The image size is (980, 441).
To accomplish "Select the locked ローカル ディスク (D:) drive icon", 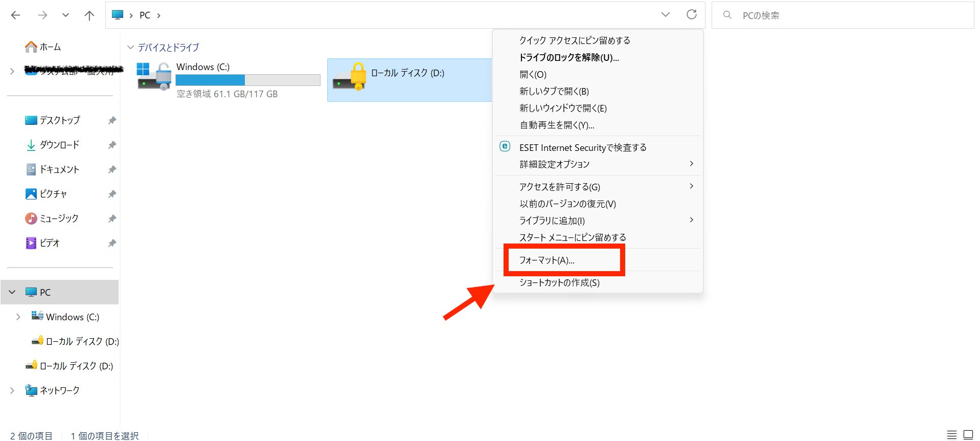I will click(x=350, y=77).
